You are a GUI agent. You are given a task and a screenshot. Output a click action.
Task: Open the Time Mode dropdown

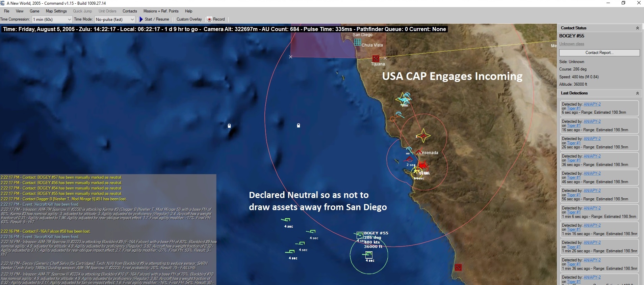pos(115,20)
